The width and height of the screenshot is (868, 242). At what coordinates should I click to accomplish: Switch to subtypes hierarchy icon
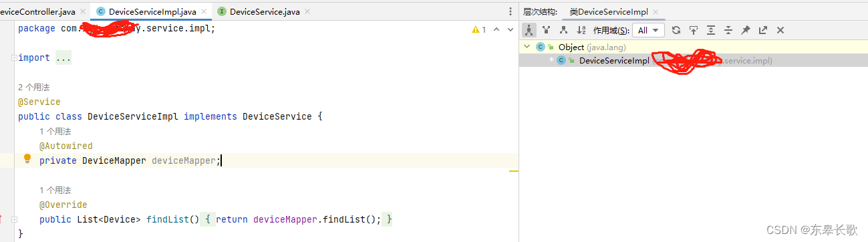(564, 30)
